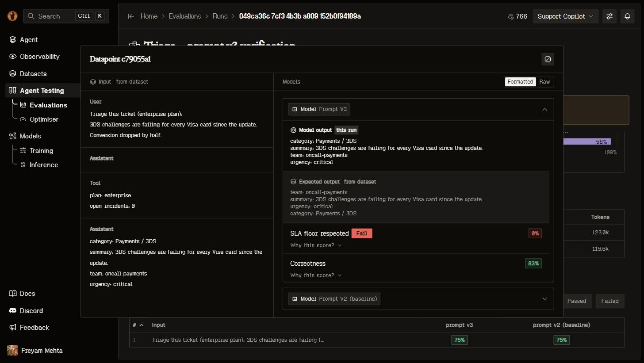644x363 pixels.
Task: Go to Evaluations breadcrumb
Action: tap(185, 16)
